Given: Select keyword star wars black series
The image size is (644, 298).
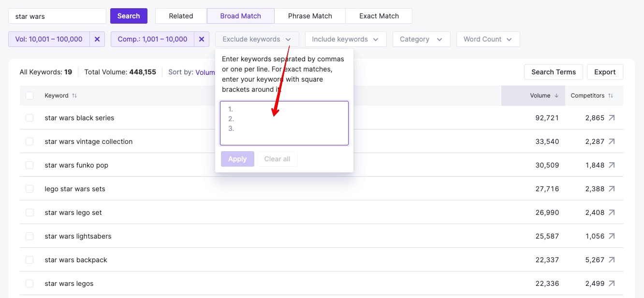Looking at the screenshot, I should coord(79,118).
